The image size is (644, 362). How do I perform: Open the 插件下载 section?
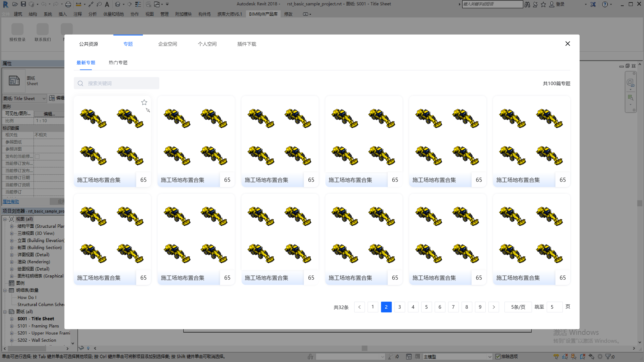(x=246, y=44)
